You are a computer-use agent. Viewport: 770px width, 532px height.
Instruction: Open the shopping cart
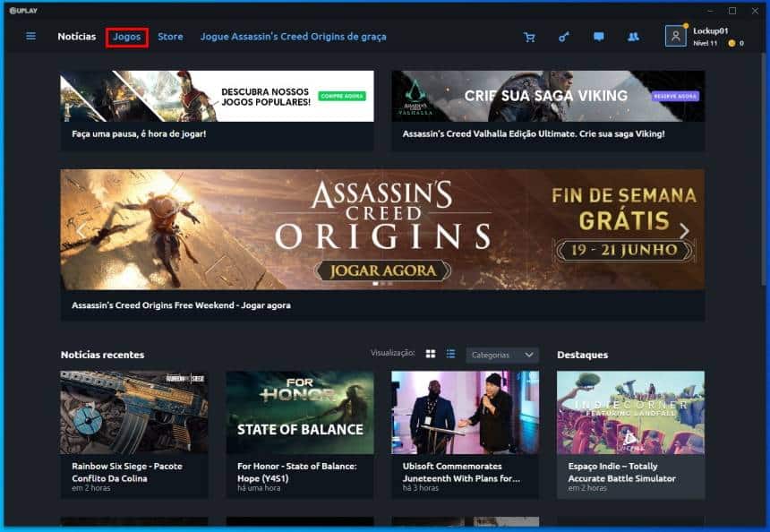coord(529,37)
